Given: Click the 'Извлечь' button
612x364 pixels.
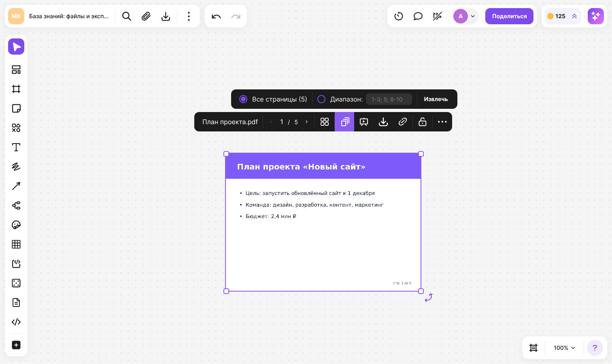Looking at the screenshot, I should click(436, 99).
